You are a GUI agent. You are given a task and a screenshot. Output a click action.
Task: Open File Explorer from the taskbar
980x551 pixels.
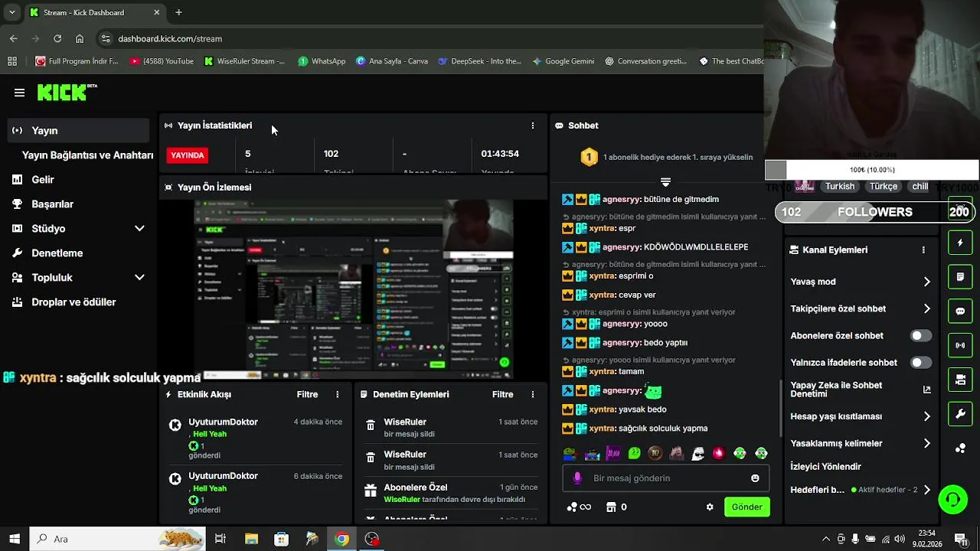click(x=251, y=539)
